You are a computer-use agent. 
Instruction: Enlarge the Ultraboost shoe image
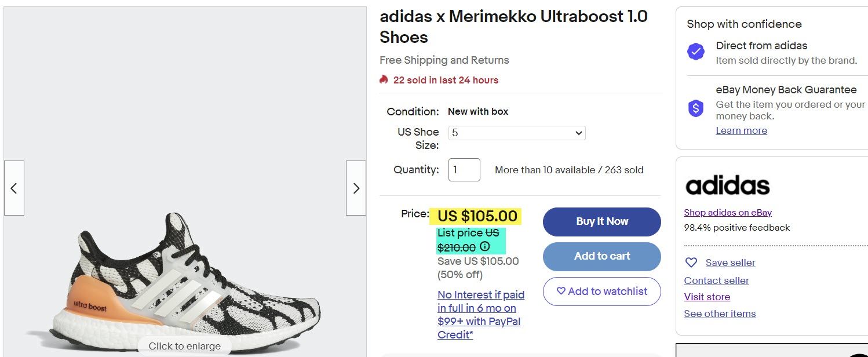coord(184,346)
